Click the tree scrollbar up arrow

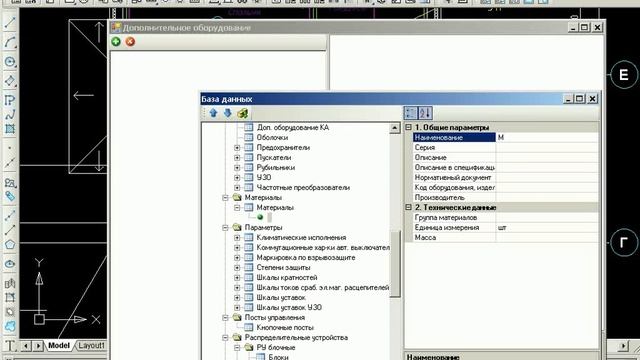click(x=395, y=128)
